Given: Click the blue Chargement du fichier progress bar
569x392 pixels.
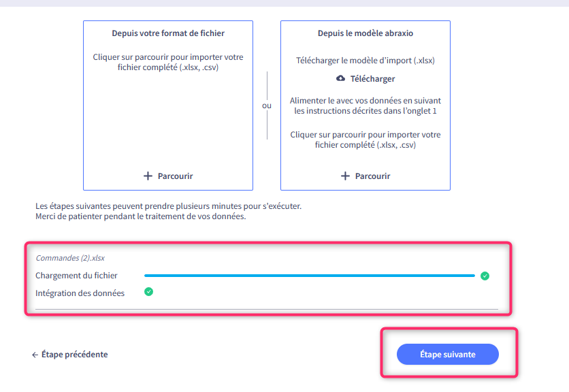Looking at the screenshot, I should click(x=310, y=276).
